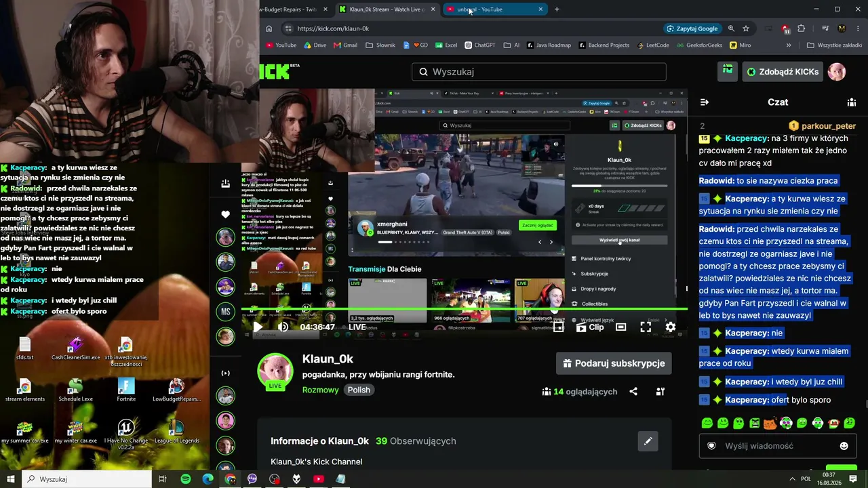Viewport: 868px width, 488px height.
Task: Share the Klaun_0k stream
Action: point(633,391)
